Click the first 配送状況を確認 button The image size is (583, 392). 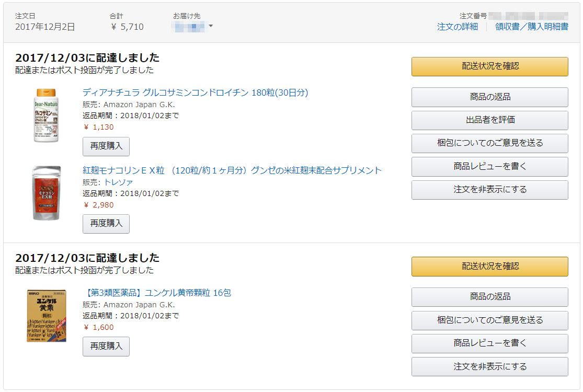click(489, 66)
